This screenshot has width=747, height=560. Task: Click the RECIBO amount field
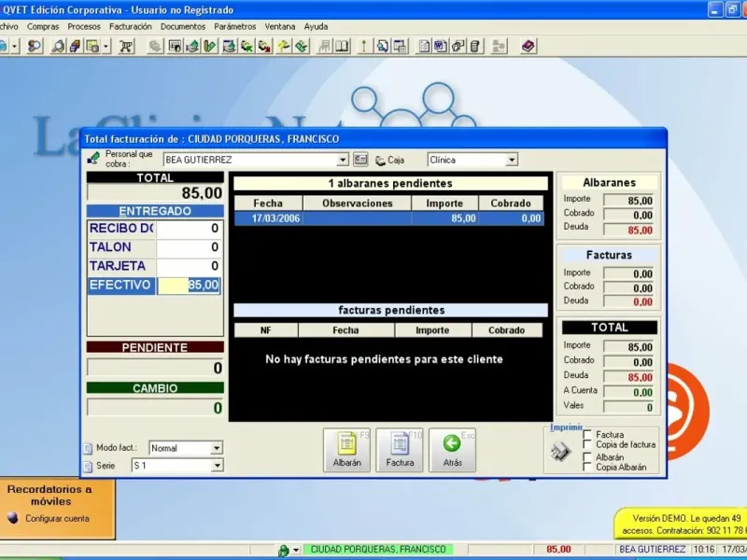pos(189,229)
